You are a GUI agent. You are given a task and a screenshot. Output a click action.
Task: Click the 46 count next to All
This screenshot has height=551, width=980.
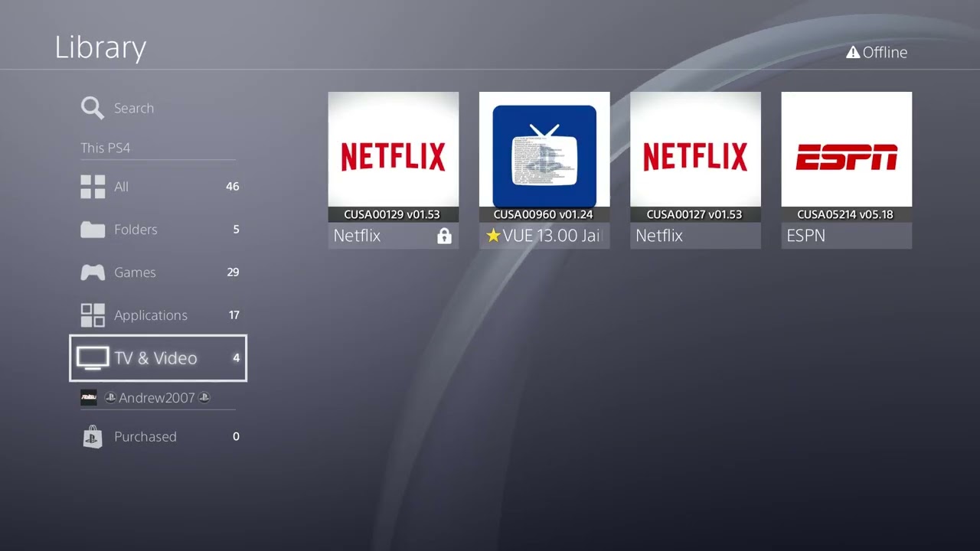(x=233, y=187)
